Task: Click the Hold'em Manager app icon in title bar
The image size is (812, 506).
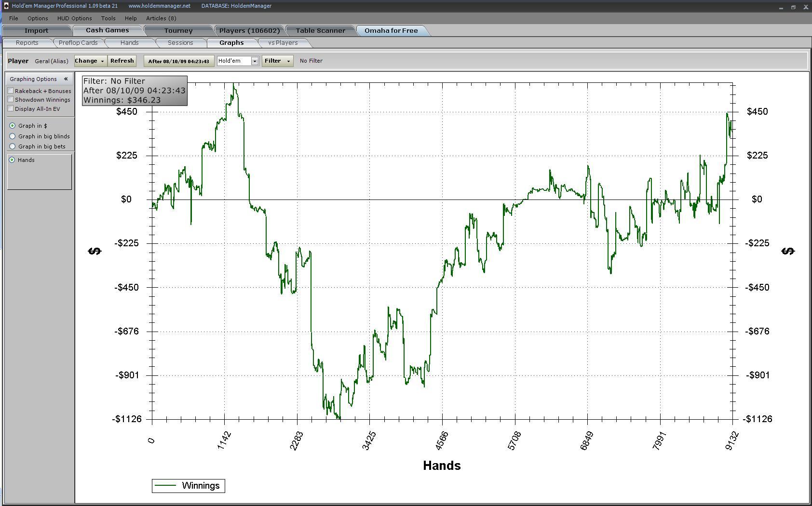Action: click(6, 6)
